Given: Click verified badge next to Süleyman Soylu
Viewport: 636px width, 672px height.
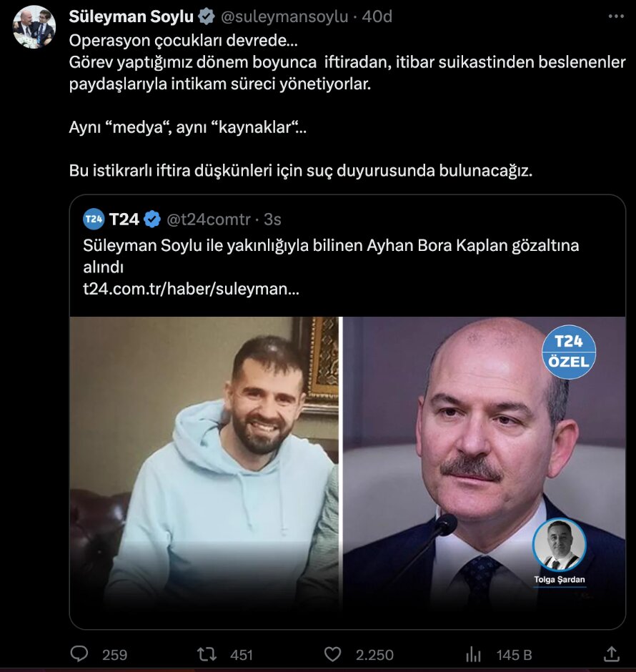Looking at the screenshot, I should pyautogui.click(x=206, y=16).
